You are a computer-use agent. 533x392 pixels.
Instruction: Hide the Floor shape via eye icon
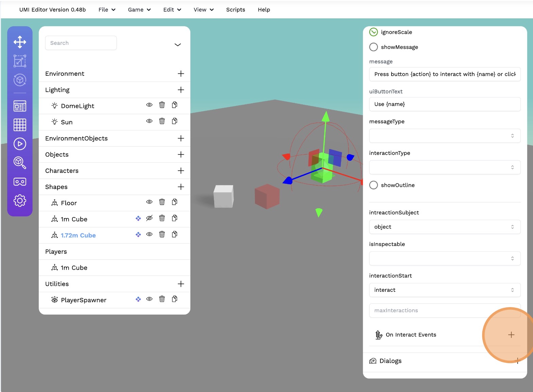149,202
